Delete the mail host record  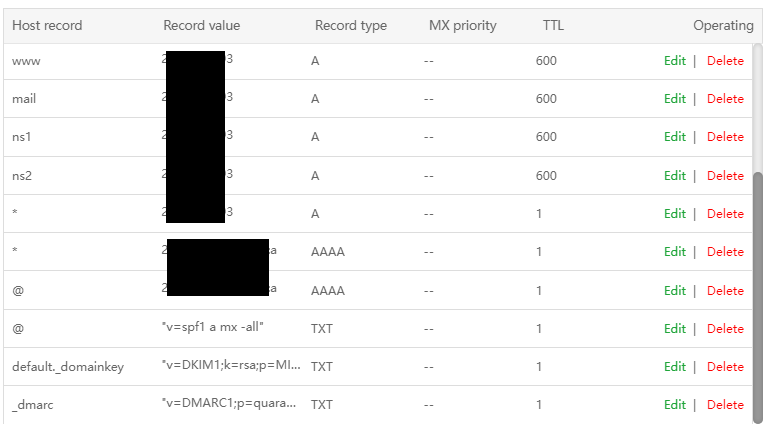tap(725, 99)
